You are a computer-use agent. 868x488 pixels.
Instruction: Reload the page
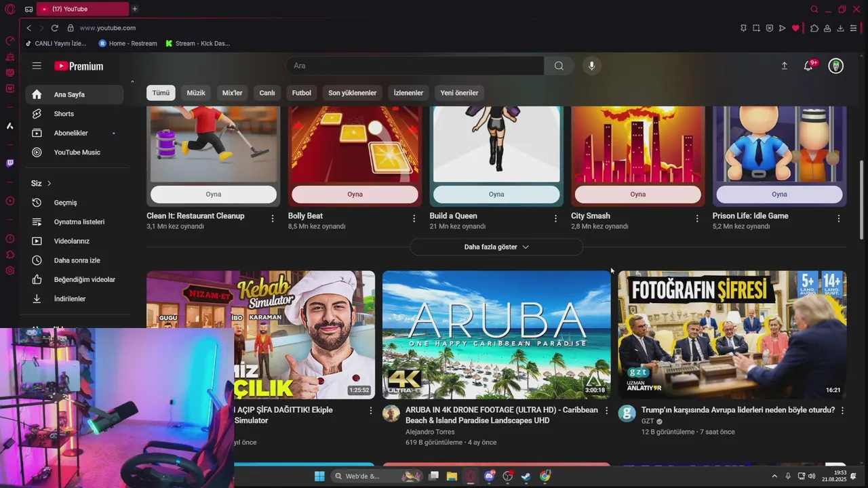coord(54,28)
